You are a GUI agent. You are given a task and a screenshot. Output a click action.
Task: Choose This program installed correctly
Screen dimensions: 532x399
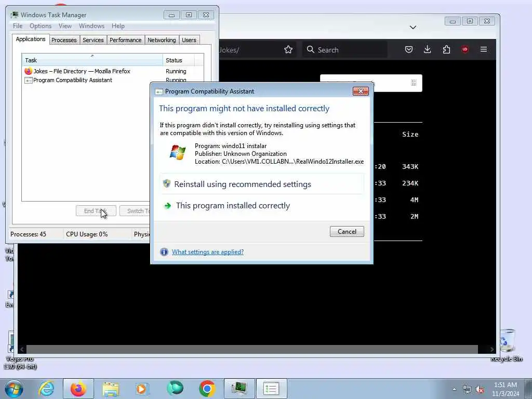pyautogui.click(x=262, y=206)
